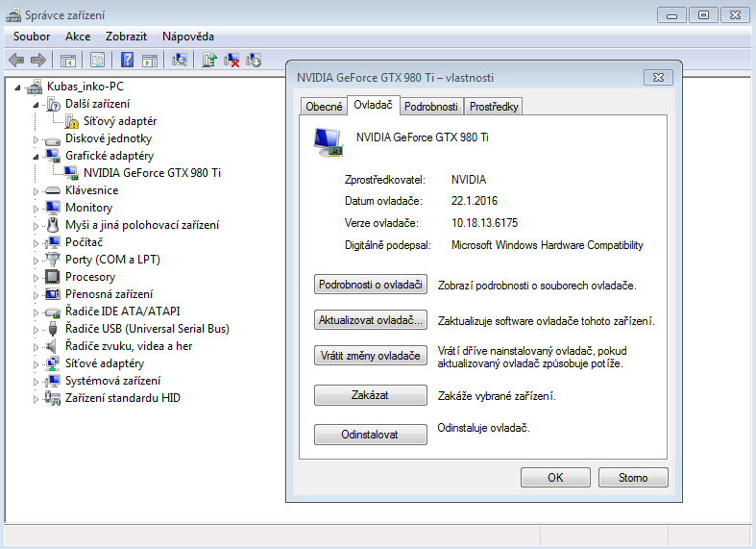The width and height of the screenshot is (756, 549).
Task: Switch to the Obecné tab
Action: point(324,106)
